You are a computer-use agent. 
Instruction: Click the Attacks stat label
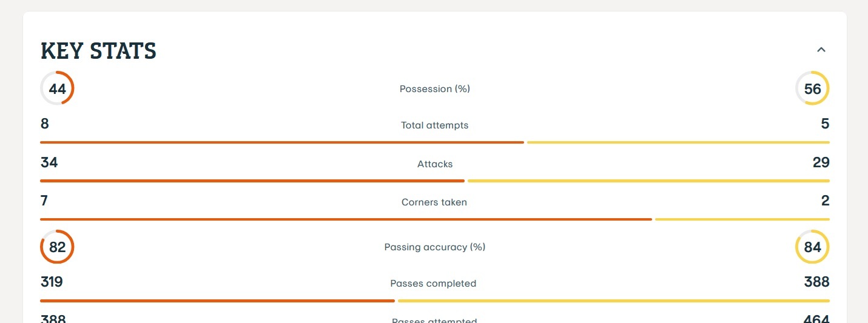coord(434,164)
